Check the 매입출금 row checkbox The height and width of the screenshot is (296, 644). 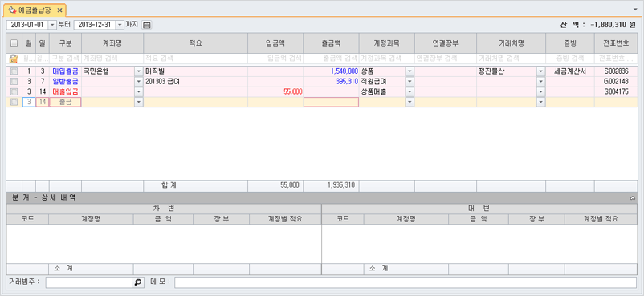(14, 71)
